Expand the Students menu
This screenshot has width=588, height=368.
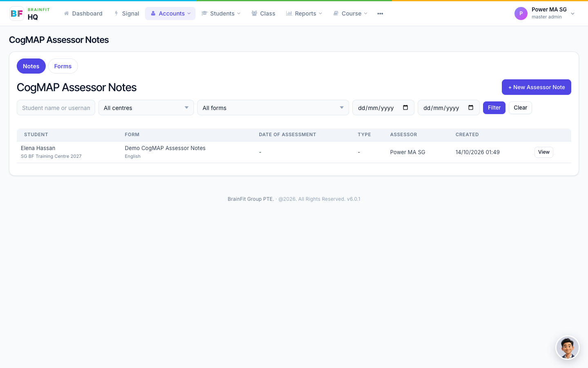[x=221, y=13]
